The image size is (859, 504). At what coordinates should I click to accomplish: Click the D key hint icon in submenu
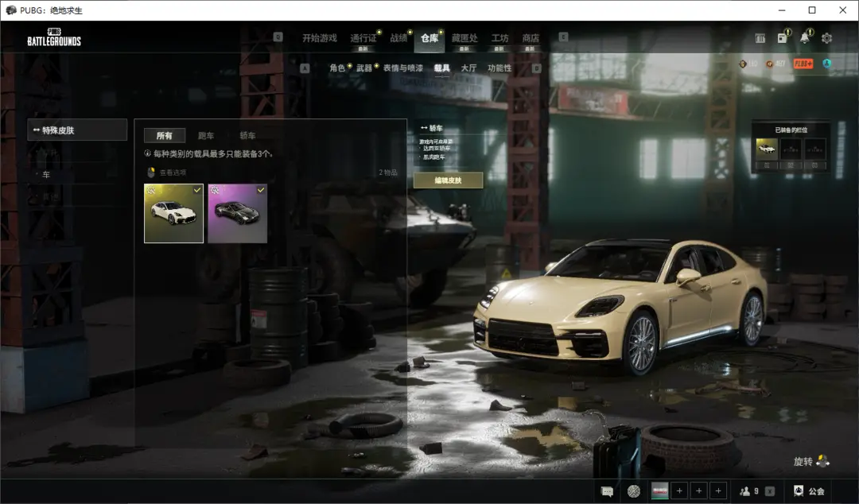(536, 68)
